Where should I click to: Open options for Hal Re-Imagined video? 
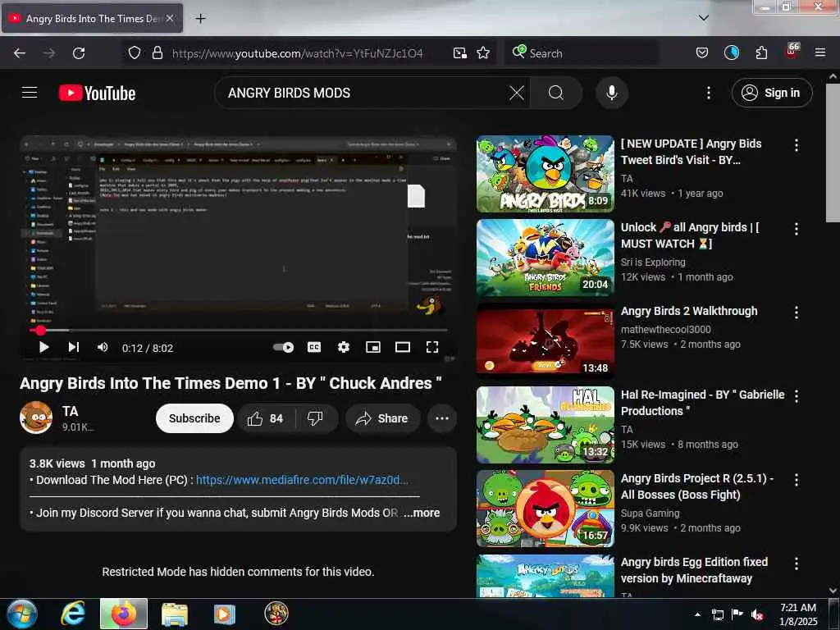(796, 396)
